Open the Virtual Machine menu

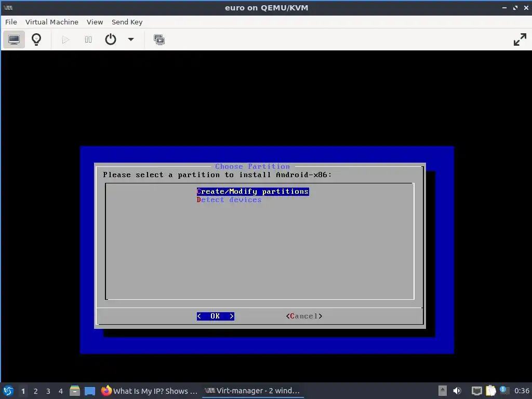52,22
